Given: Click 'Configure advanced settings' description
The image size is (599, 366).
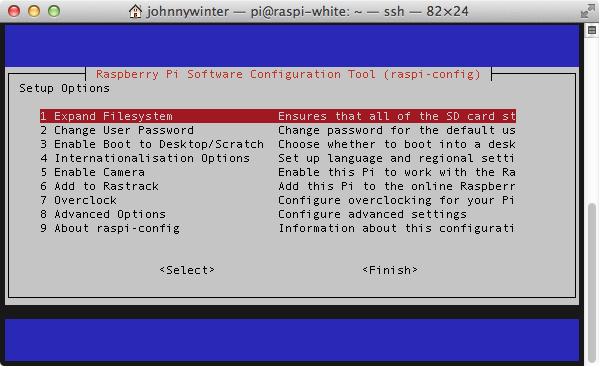Looking at the screenshot, I should [372, 214].
